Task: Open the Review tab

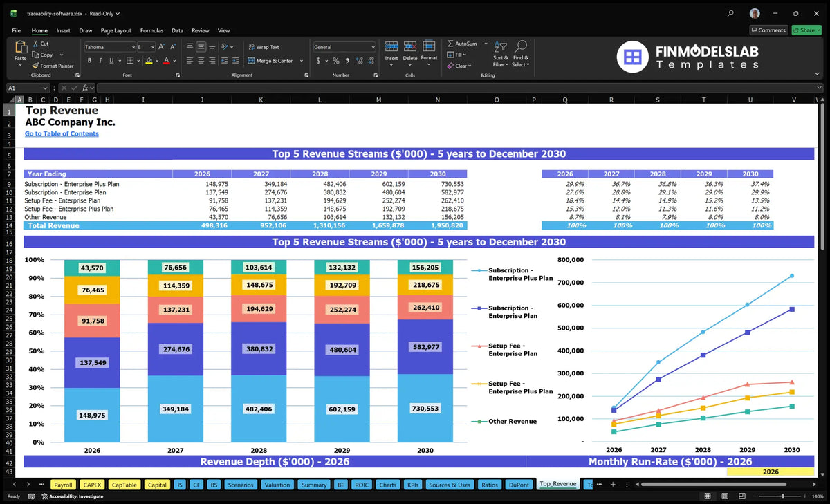Action: tap(201, 30)
